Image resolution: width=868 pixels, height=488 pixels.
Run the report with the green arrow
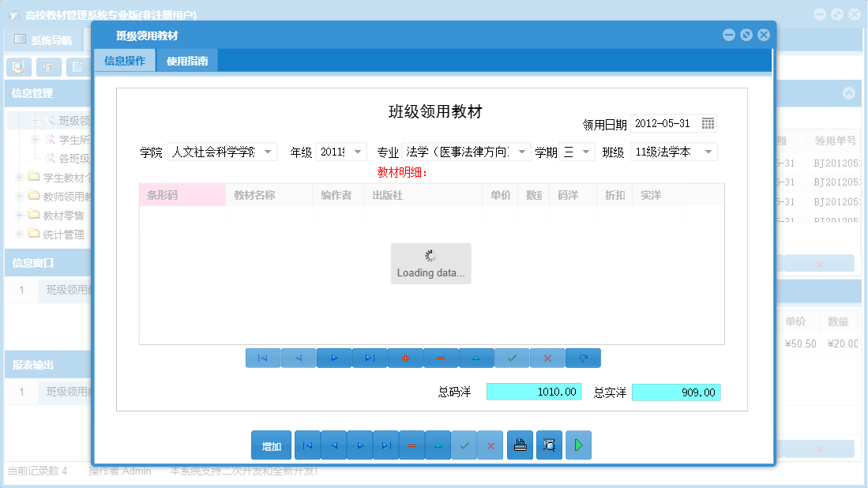(x=578, y=445)
